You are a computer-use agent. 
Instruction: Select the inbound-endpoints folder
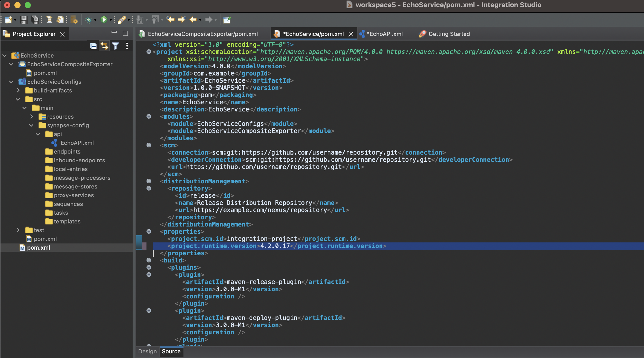pyautogui.click(x=79, y=160)
